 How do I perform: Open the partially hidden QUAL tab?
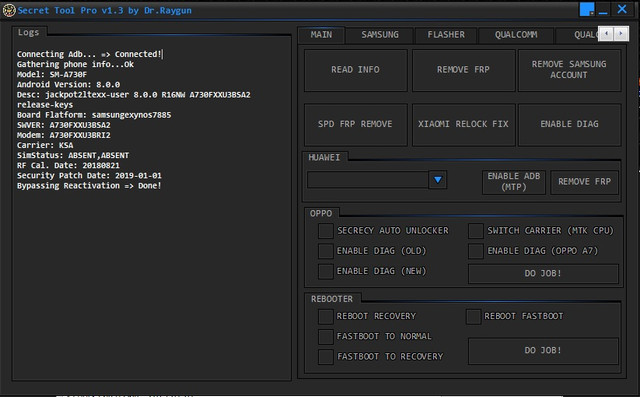(577, 35)
